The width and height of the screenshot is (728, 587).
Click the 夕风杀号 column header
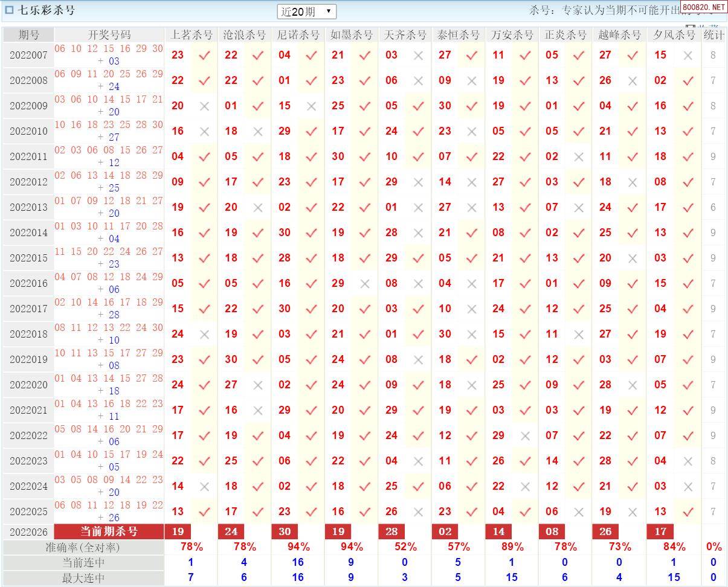pyautogui.click(x=674, y=35)
